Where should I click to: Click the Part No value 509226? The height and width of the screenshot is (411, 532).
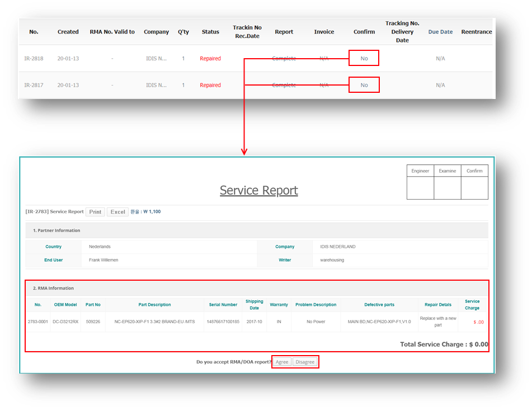pos(93,322)
